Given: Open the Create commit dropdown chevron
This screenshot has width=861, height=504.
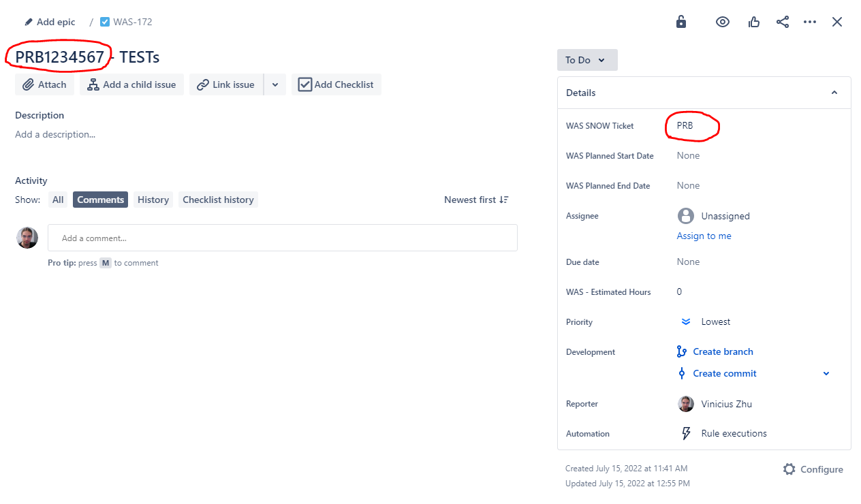Looking at the screenshot, I should point(826,373).
